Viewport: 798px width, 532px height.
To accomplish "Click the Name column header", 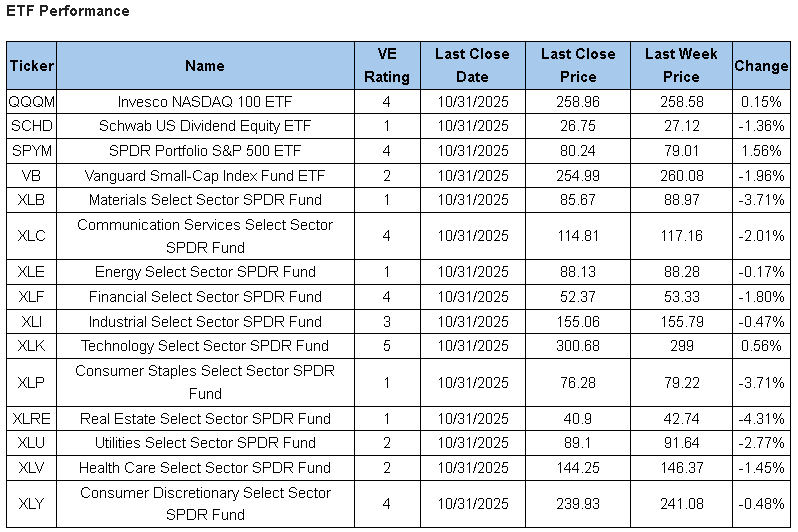I will [205, 66].
